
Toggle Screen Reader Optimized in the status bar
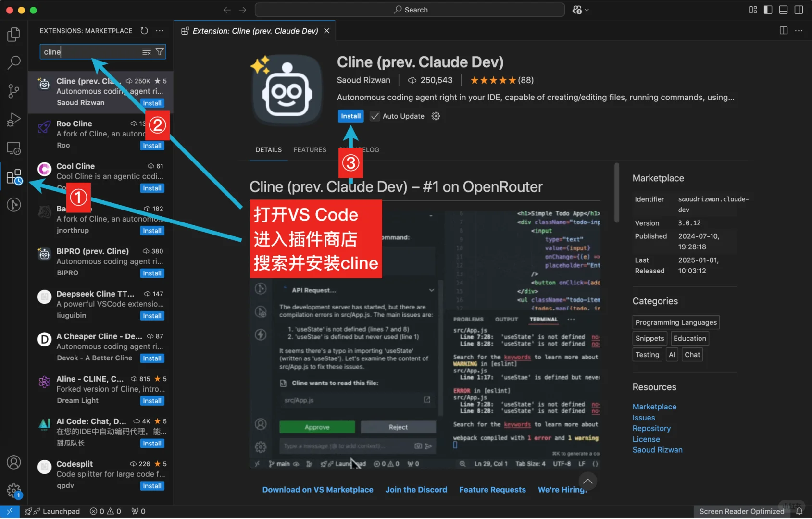[x=742, y=511]
